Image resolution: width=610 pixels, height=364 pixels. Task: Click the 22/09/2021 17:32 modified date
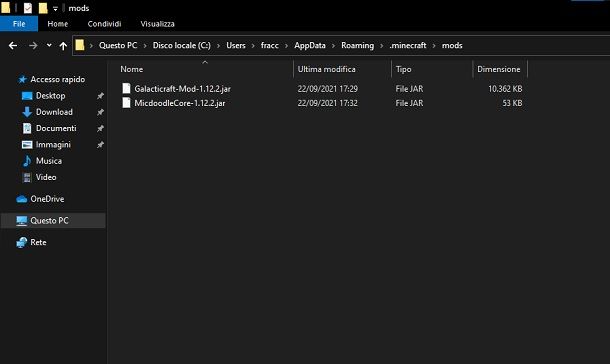[328, 103]
